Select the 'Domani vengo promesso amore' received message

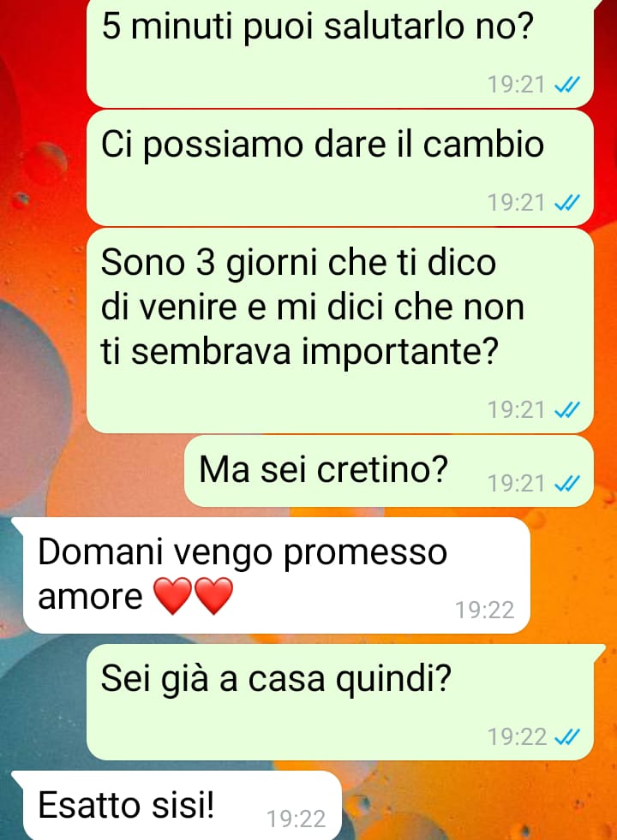277,575
